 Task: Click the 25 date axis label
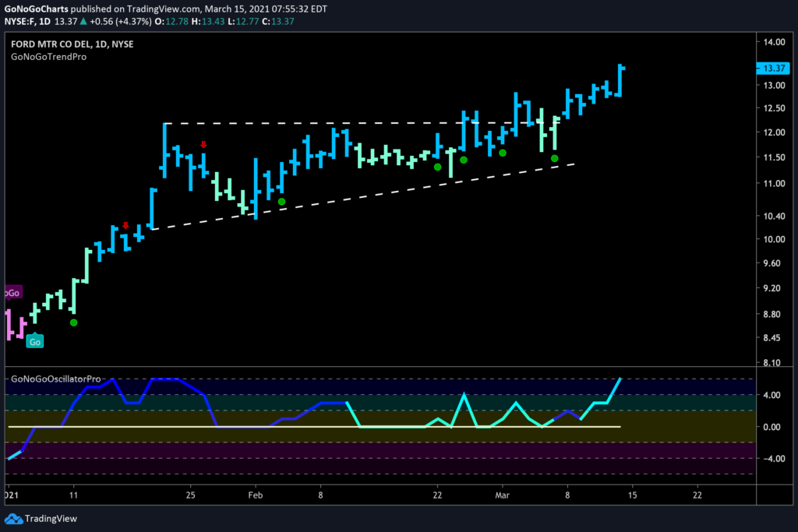coord(190,495)
